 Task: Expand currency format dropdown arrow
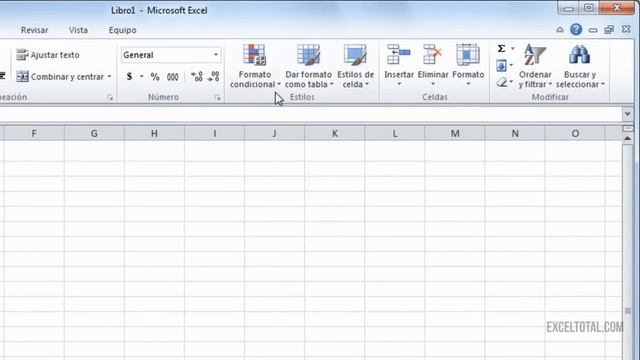tap(141, 76)
